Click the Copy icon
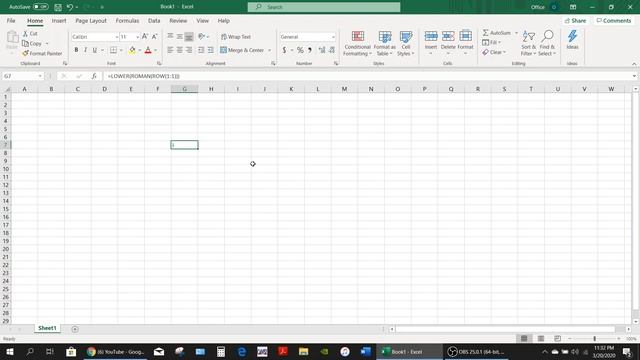The height and width of the screenshot is (360, 640). click(25, 43)
